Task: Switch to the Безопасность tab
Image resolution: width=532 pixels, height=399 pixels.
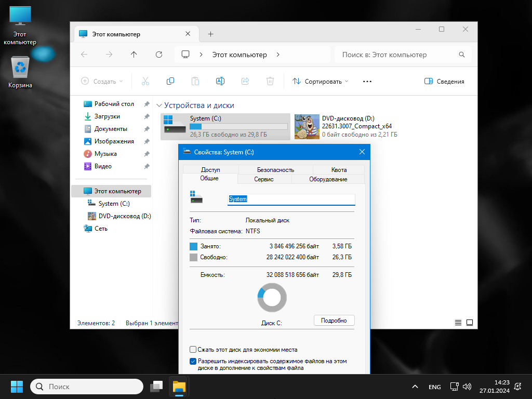Action: point(275,170)
